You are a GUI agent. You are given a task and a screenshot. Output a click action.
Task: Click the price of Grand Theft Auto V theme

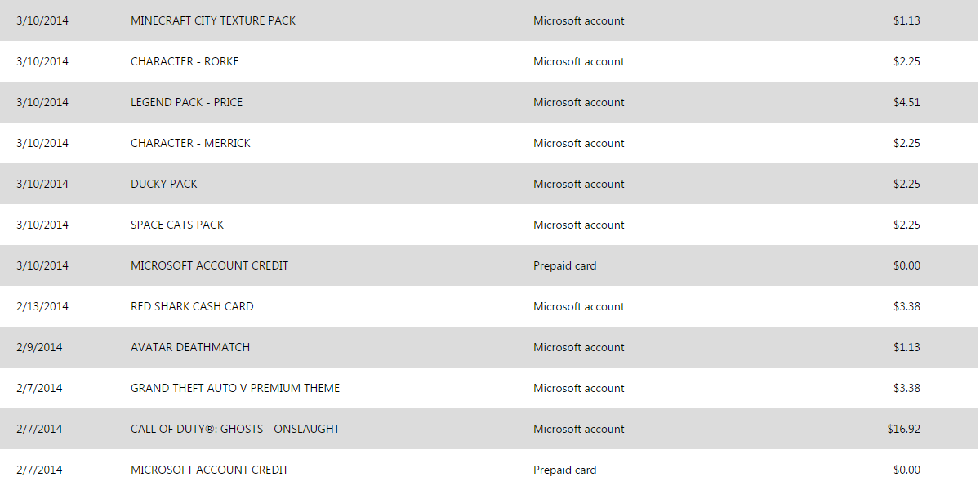coord(906,388)
